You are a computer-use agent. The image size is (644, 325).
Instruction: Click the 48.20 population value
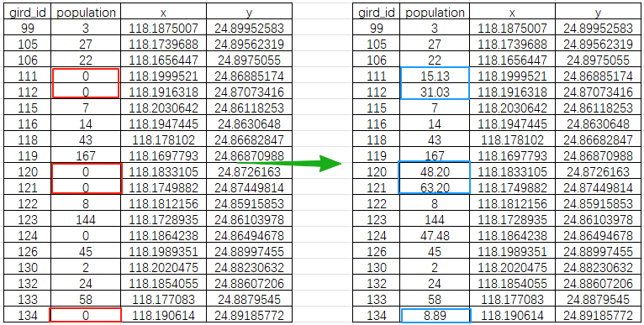(x=435, y=171)
